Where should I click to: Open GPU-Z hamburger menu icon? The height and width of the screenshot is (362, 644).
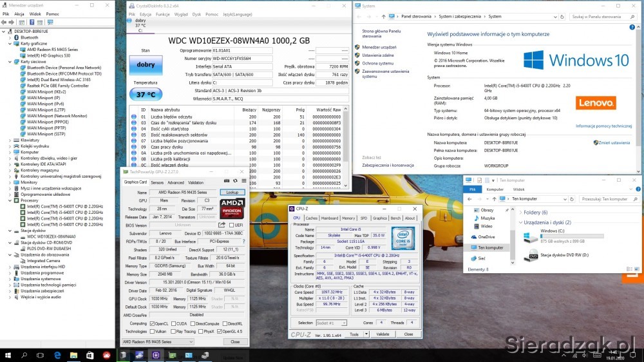(x=244, y=181)
